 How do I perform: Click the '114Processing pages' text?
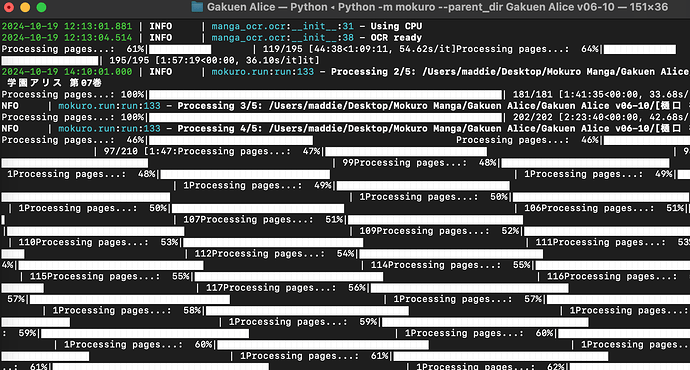click(435, 265)
